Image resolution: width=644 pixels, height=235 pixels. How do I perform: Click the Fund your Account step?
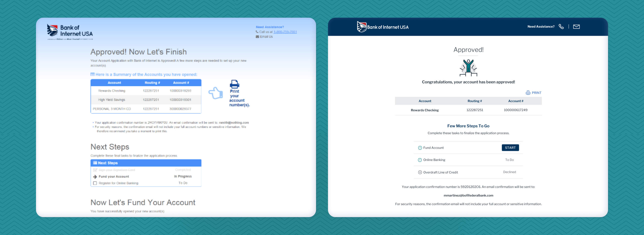click(114, 177)
